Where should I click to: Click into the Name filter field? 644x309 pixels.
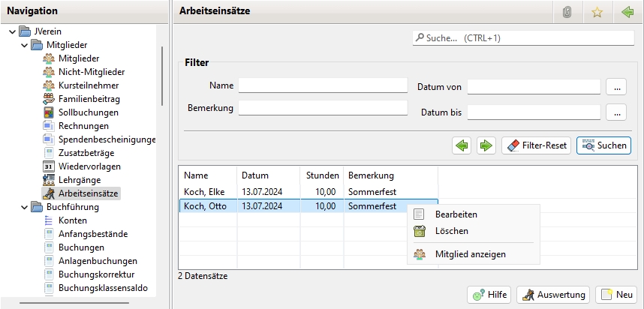click(x=322, y=86)
